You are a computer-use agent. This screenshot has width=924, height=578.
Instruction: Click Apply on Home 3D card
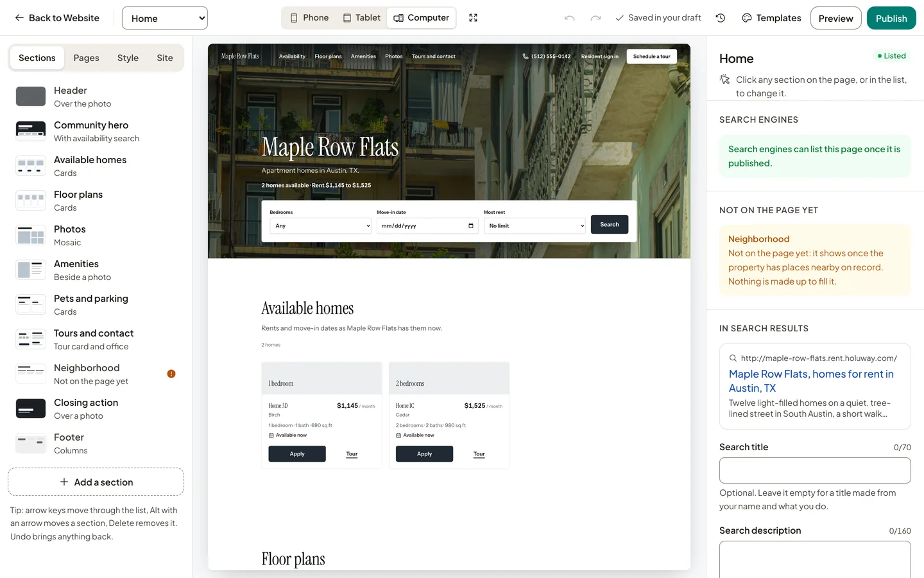(x=297, y=454)
